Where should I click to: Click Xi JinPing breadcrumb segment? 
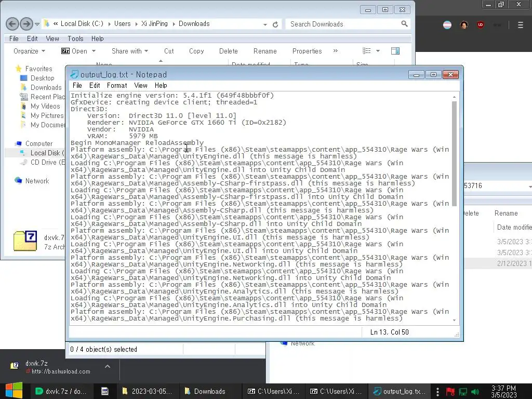(x=154, y=24)
